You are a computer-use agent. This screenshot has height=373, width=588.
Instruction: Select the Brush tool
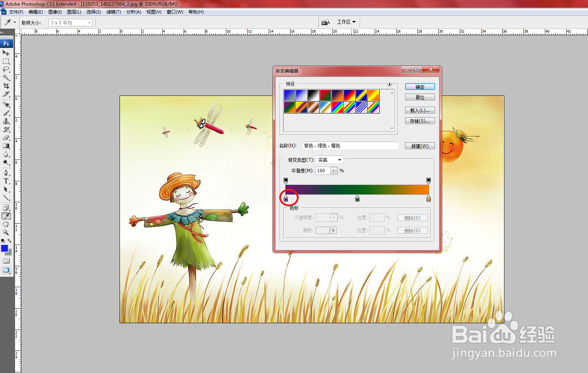6,113
